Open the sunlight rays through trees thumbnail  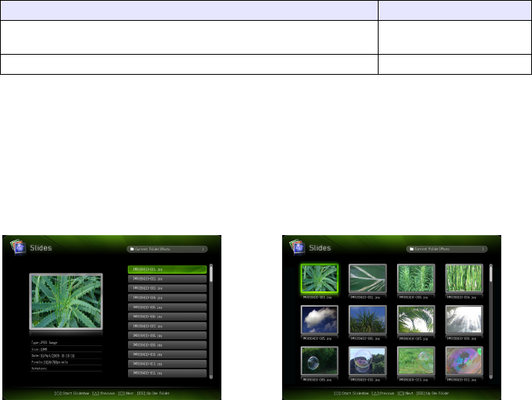464,320
